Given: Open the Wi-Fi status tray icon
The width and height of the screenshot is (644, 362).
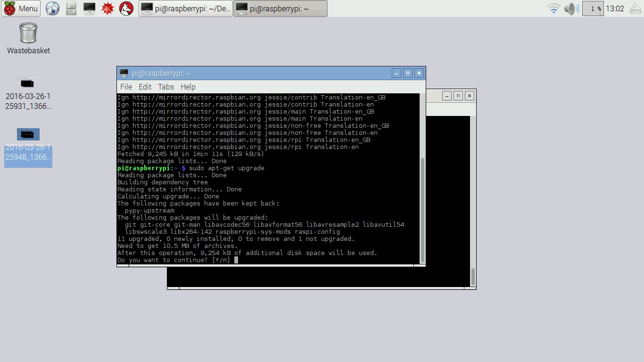Looking at the screenshot, I should point(553,8).
